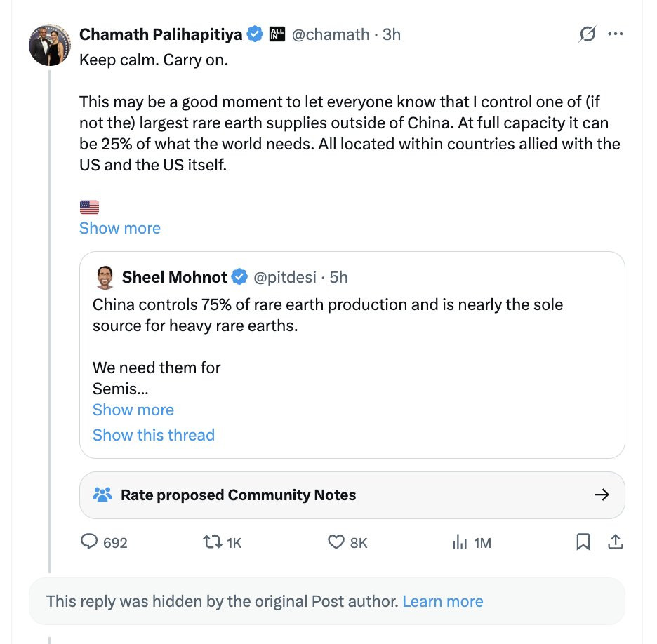Click Sheel Mohnot's avatar in quoted post
Screen dimensions: 657x644
[105, 277]
